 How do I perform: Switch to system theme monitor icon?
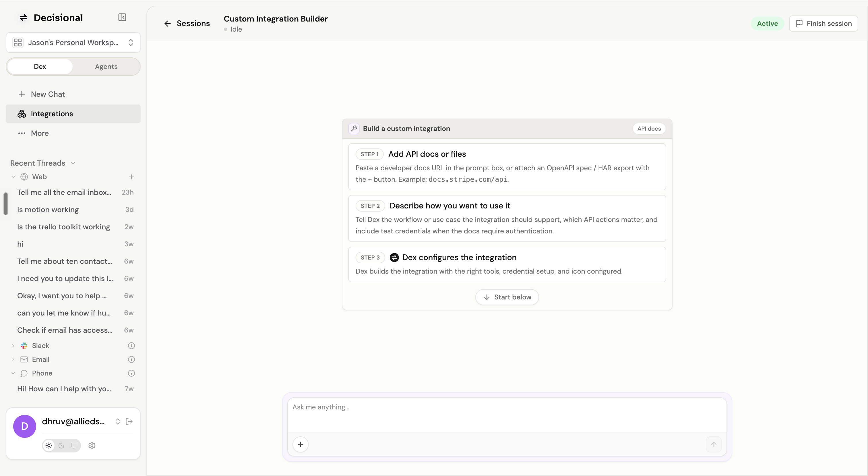(x=74, y=445)
